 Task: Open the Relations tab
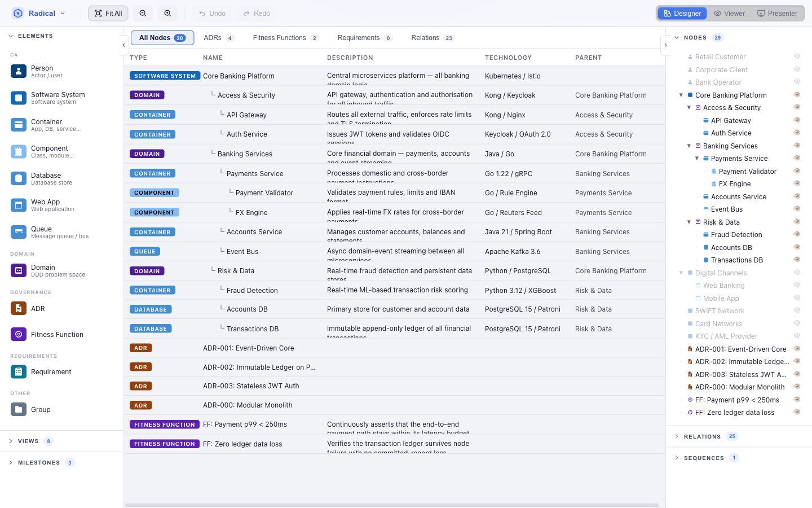[432, 38]
